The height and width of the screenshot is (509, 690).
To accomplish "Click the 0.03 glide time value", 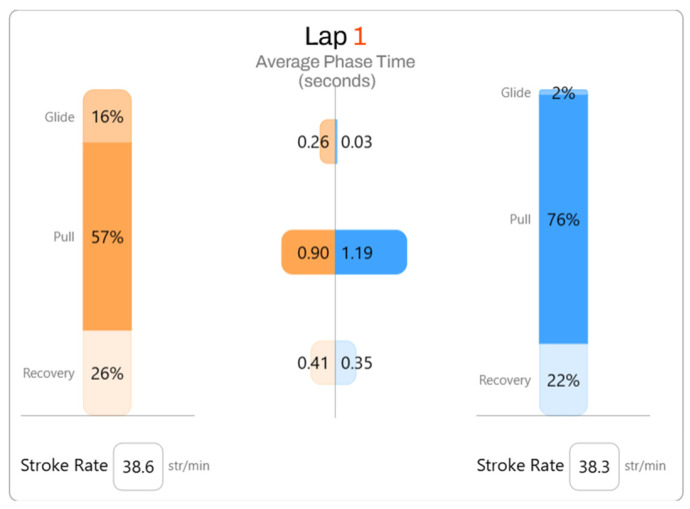I will click(x=356, y=142).
